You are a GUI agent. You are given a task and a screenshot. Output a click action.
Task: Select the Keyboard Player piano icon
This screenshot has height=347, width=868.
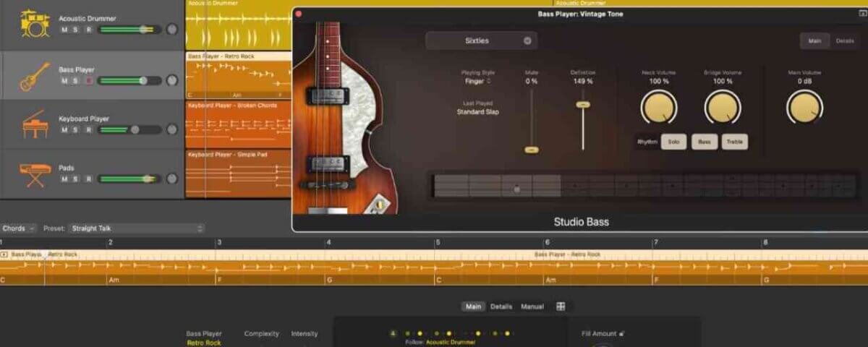point(35,124)
